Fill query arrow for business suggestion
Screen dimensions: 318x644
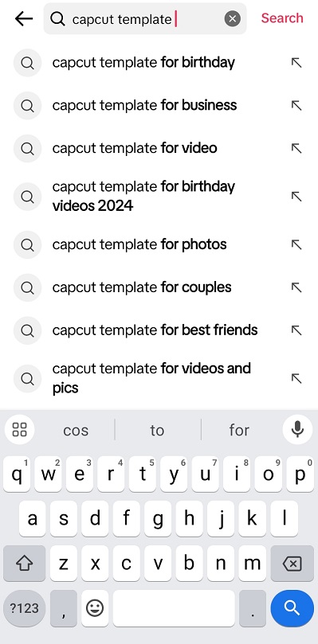point(296,106)
